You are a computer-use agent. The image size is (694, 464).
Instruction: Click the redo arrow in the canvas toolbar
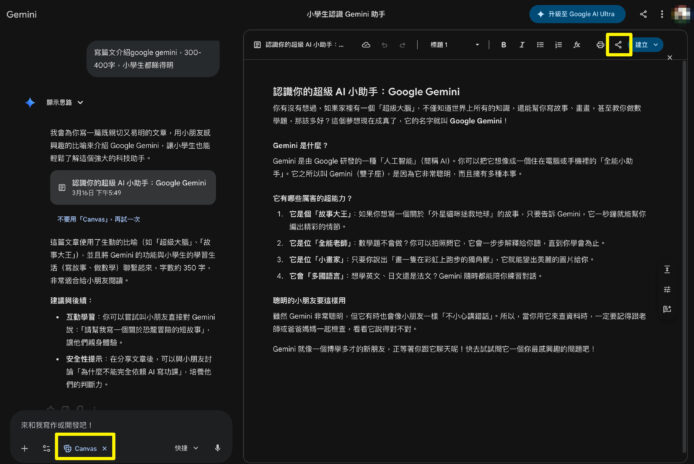402,45
